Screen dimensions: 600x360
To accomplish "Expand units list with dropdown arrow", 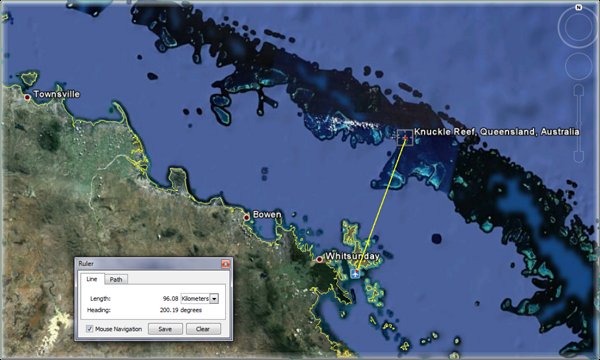I will [214, 298].
